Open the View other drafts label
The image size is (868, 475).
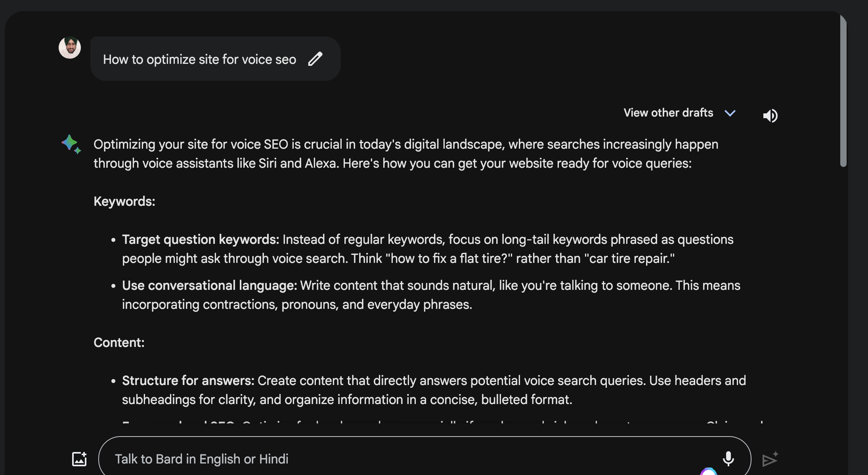pyautogui.click(x=668, y=113)
